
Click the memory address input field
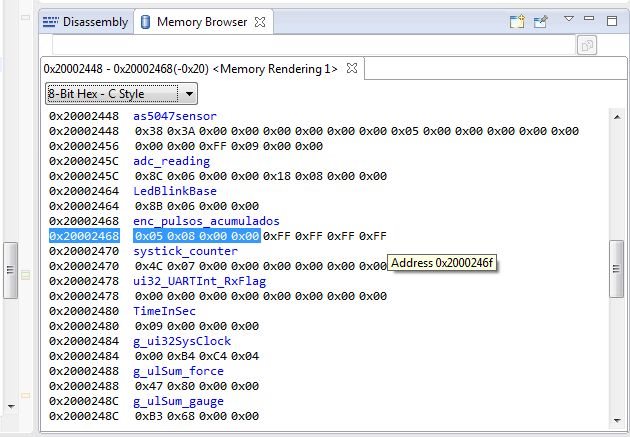coord(314,45)
